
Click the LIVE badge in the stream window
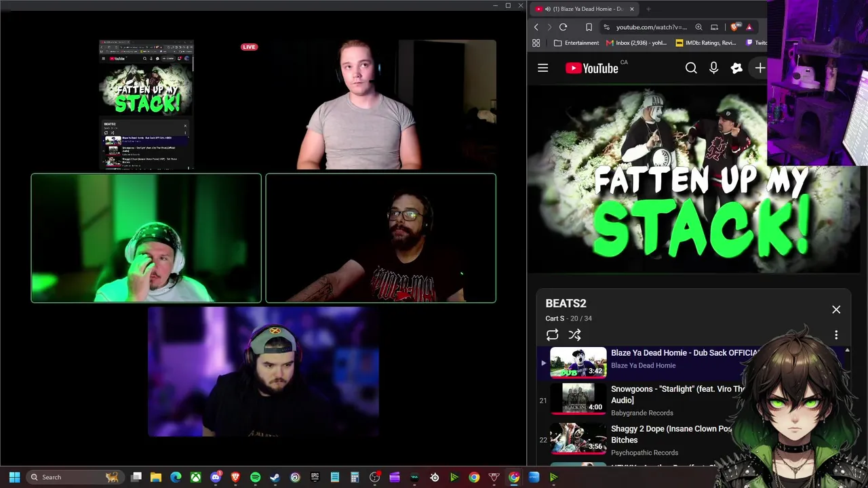click(x=249, y=47)
